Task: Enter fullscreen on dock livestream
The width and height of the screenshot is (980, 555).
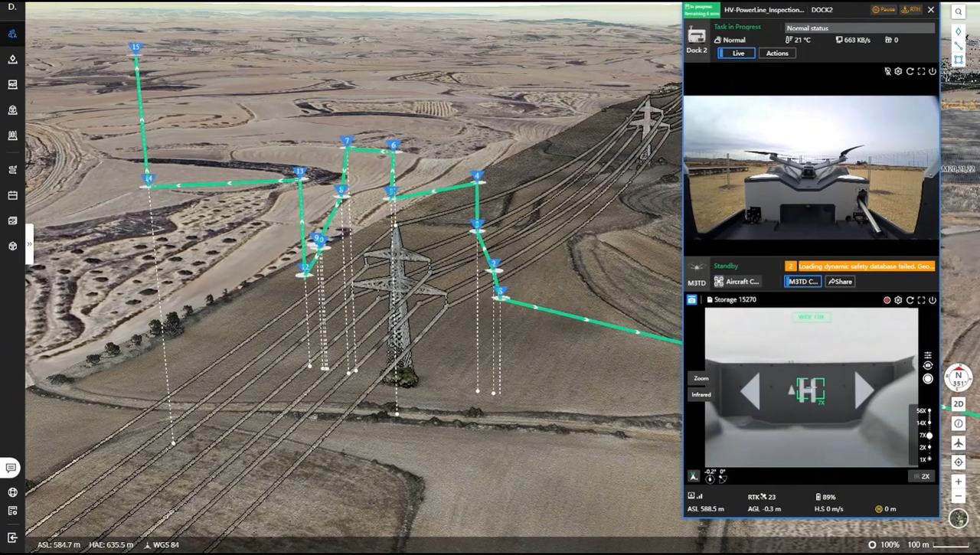Action: coord(921,71)
